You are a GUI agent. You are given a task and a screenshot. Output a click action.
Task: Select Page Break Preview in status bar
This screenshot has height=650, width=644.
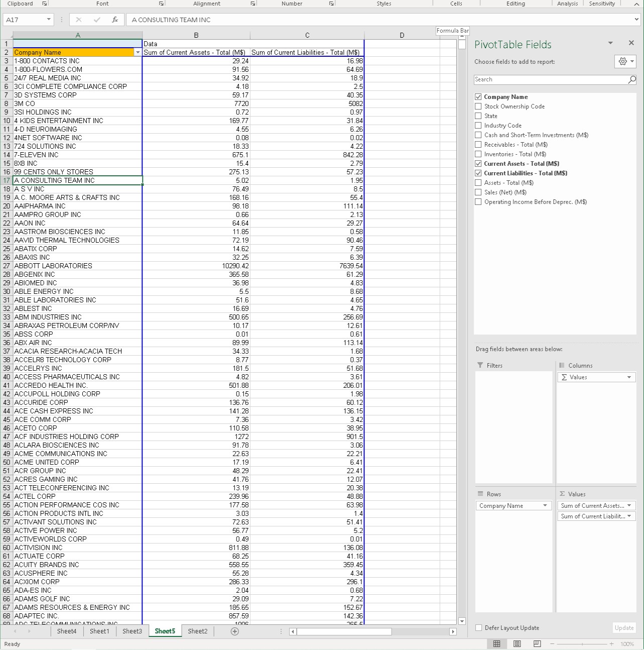tap(537, 643)
